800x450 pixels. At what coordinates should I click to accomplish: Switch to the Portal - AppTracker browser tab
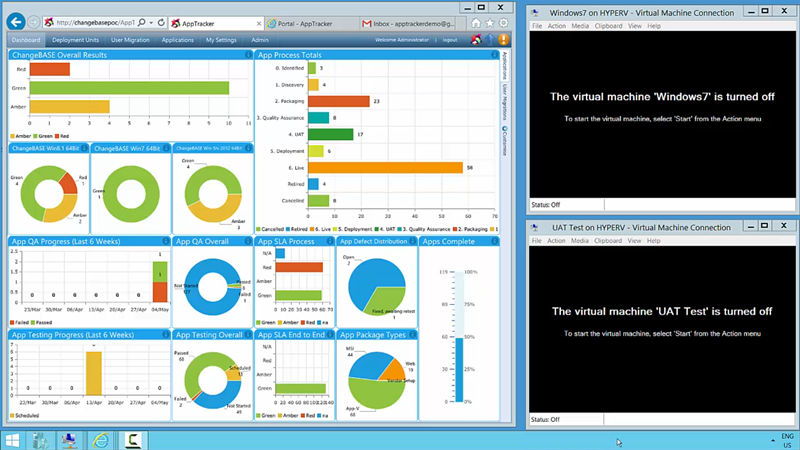(x=312, y=23)
